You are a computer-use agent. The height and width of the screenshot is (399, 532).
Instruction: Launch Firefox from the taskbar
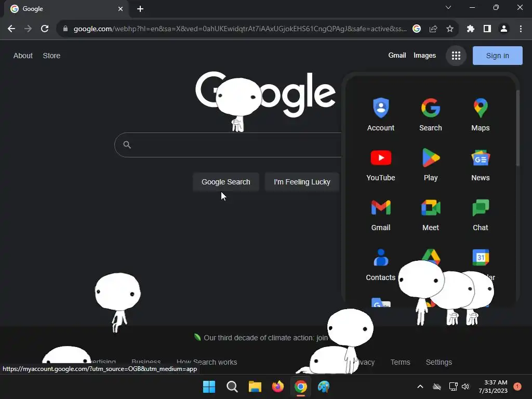pos(278,387)
